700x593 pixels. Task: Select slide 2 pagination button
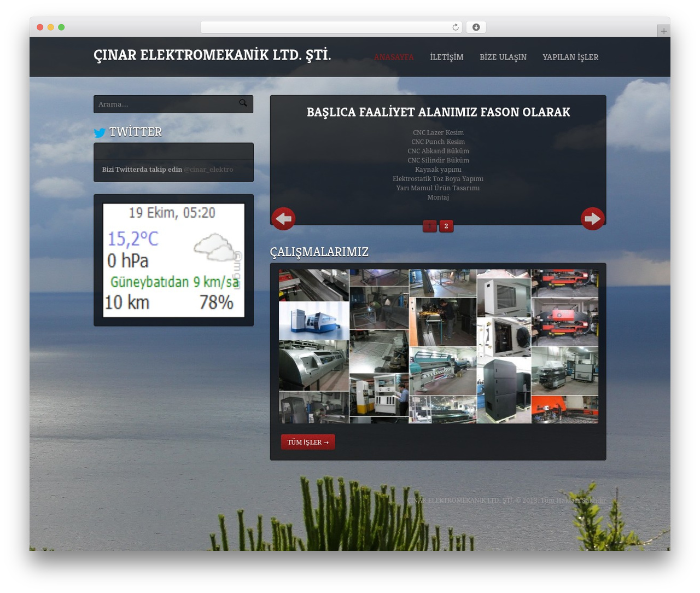point(446,226)
